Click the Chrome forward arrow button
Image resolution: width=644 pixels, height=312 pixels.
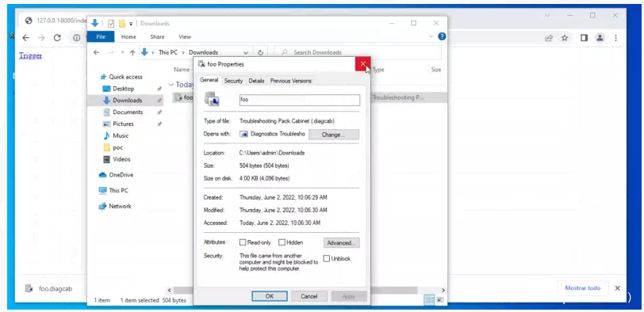41,38
